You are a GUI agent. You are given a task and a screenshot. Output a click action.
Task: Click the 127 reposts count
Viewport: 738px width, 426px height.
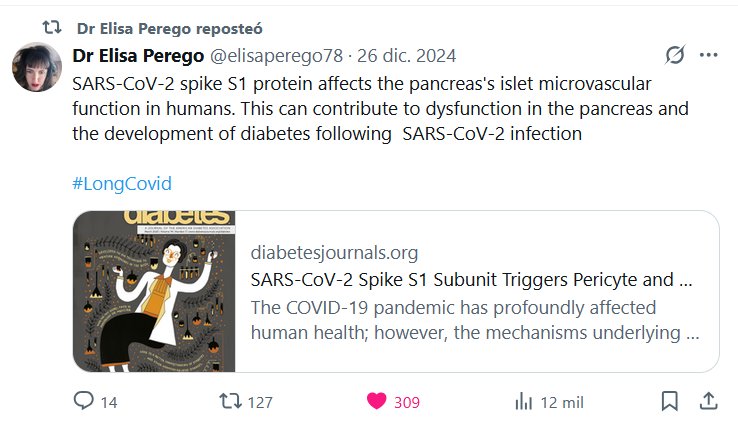coord(260,402)
